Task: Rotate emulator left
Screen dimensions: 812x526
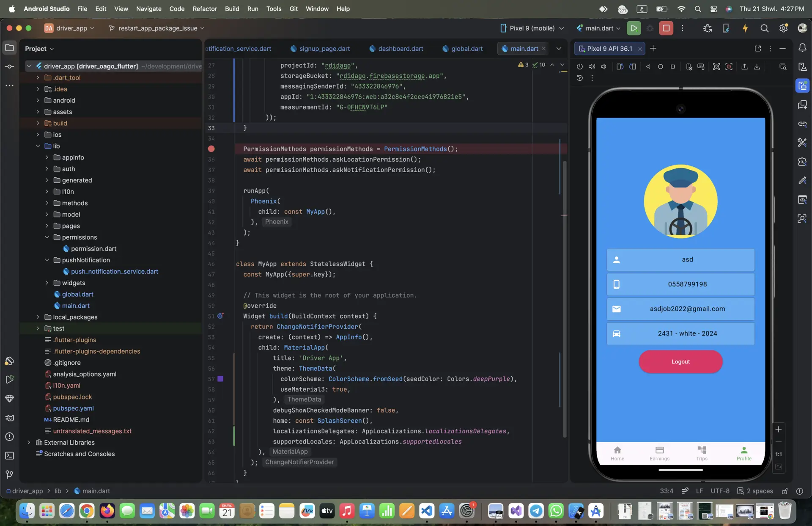Action: pyautogui.click(x=620, y=67)
